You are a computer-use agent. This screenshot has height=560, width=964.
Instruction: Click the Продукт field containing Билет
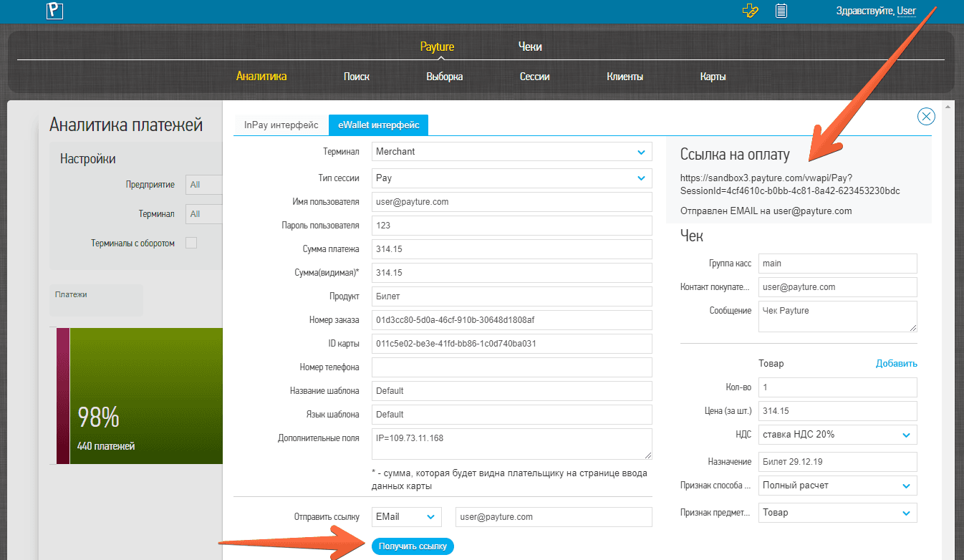[512, 296]
